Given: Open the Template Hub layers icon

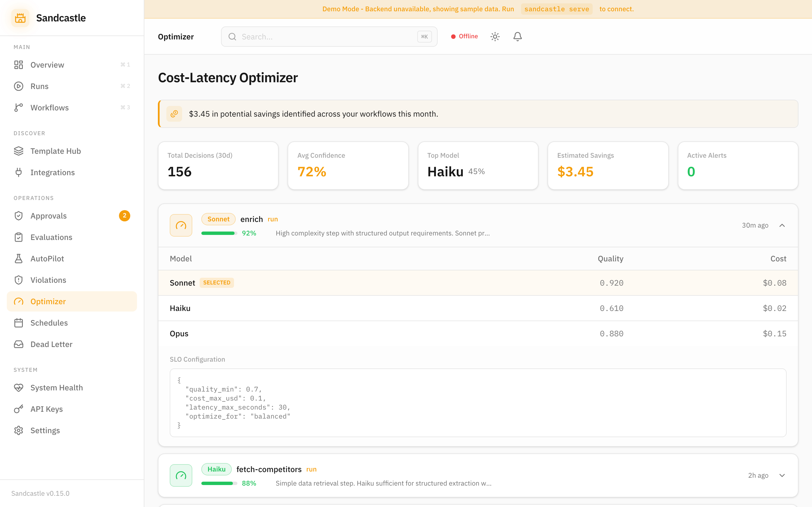Looking at the screenshot, I should tap(18, 151).
